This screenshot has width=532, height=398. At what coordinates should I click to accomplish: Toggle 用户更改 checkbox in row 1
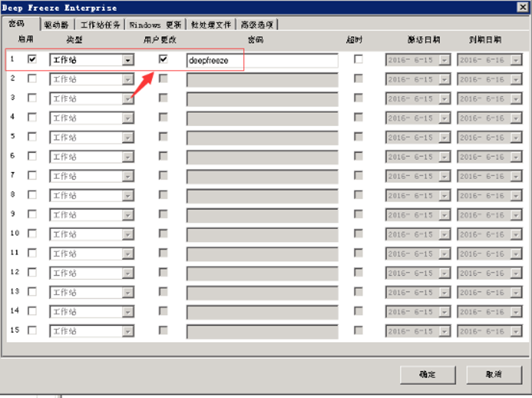163,59
